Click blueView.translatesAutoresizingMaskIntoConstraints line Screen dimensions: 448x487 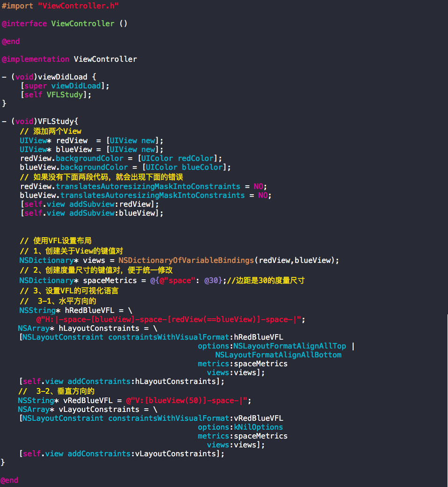pos(145,196)
